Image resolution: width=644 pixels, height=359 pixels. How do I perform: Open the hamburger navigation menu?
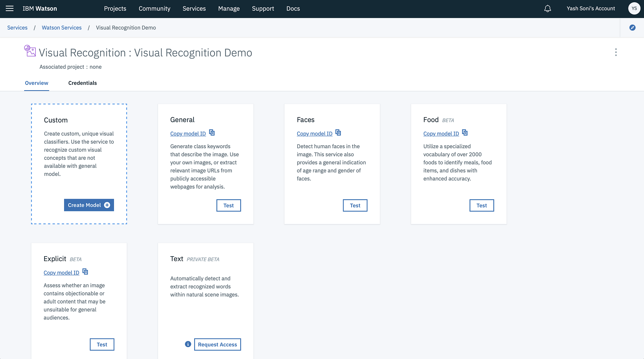pos(10,9)
